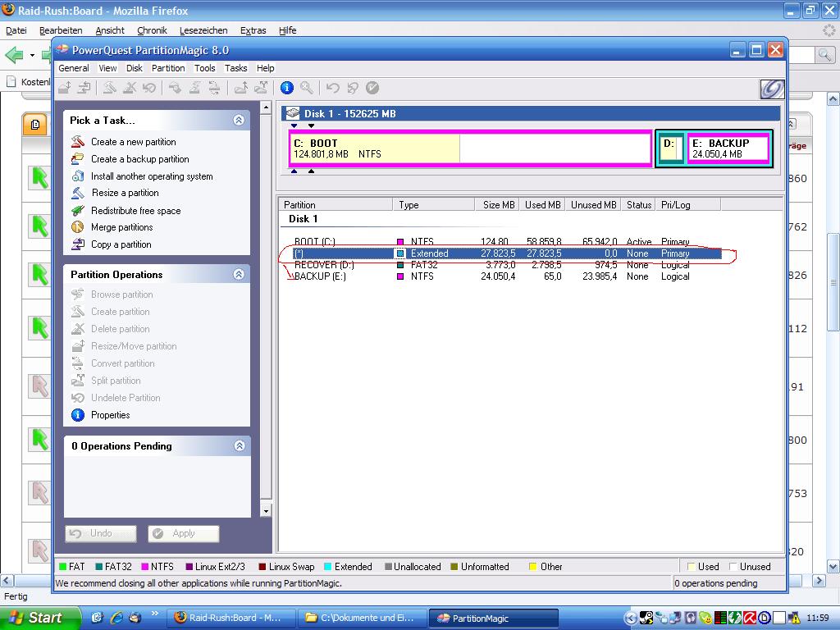Collapse the Partition Operations panel
This screenshot has width=840, height=630.
[x=239, y=274]
